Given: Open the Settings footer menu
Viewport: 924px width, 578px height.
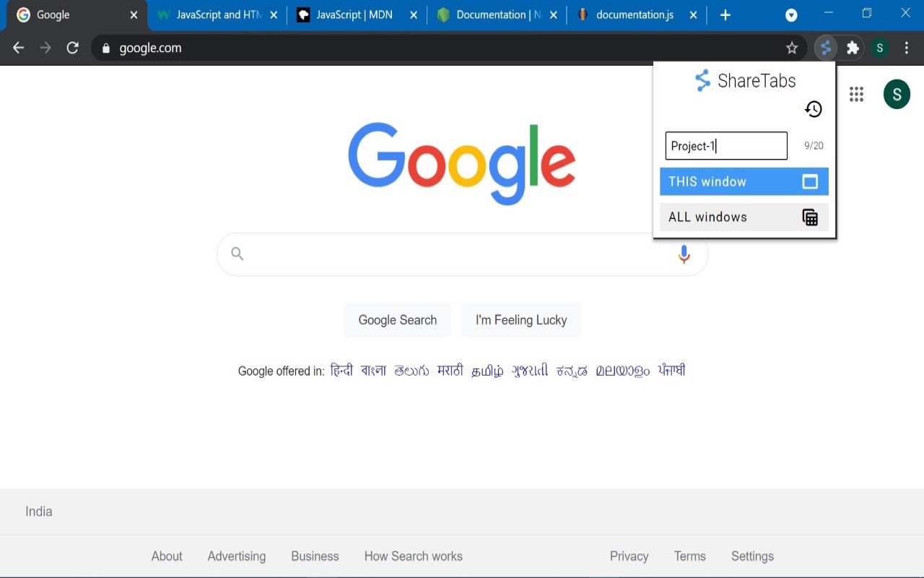Looking at the screenshot, I should [x=752, y=556].
